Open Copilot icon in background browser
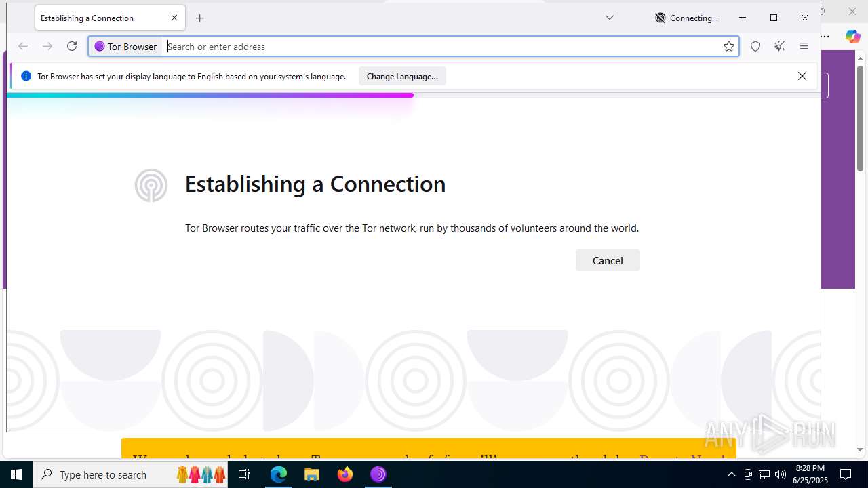868x488 pixels. click(852, 37)
